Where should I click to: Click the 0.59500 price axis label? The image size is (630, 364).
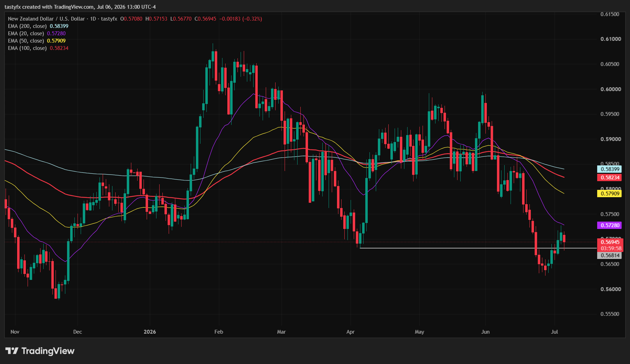(610, 114)
